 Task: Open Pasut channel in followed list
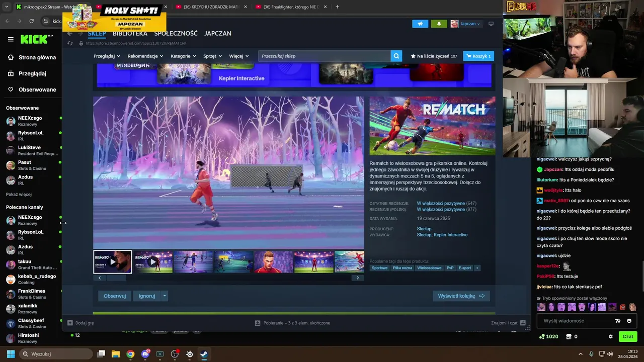pos(31,165)
